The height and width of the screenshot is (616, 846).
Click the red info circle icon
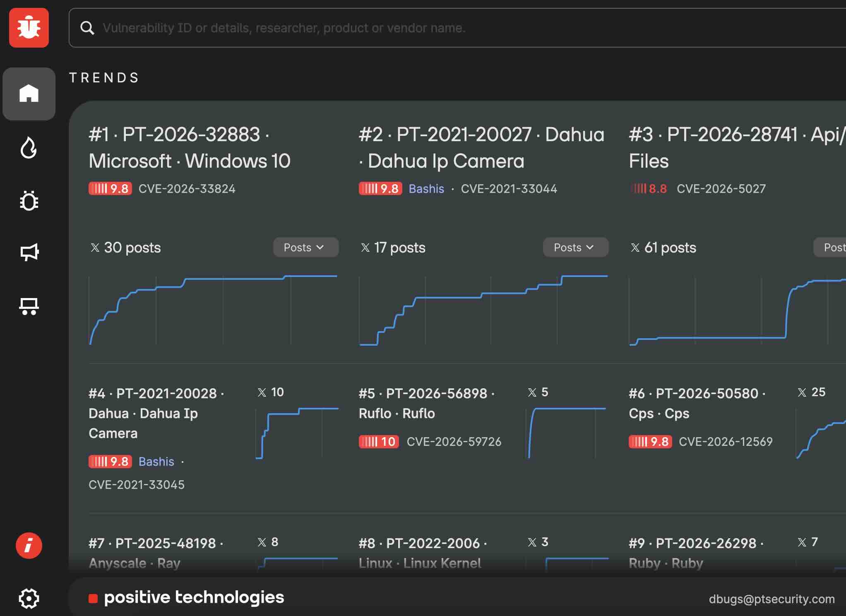pos(29,545)
